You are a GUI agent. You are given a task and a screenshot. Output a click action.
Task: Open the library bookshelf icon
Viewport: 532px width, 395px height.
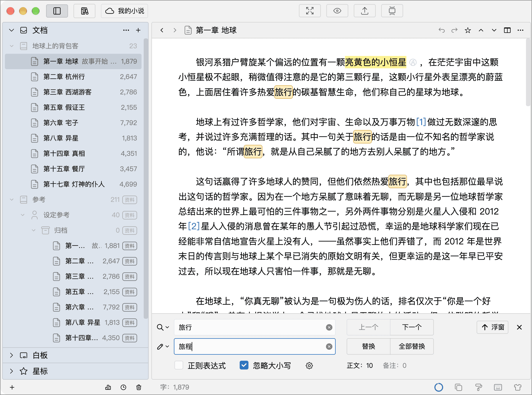pos(84,11)
